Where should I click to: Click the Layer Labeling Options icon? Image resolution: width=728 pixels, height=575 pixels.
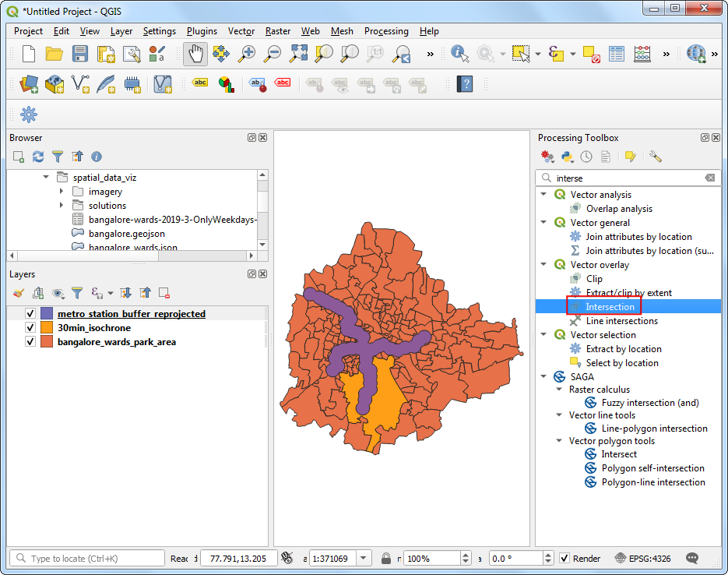[200, 83]
